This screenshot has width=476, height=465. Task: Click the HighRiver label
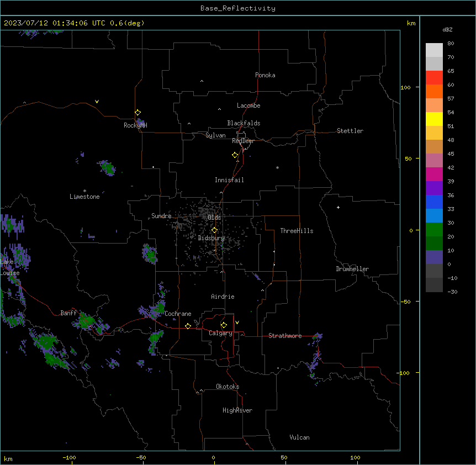[x=237, y=410]
